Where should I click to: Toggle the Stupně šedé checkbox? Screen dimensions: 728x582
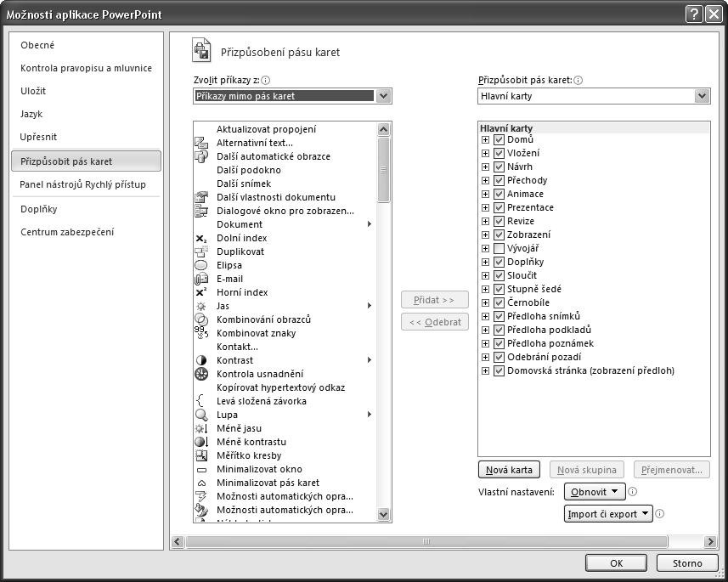(x=499, y=290)
